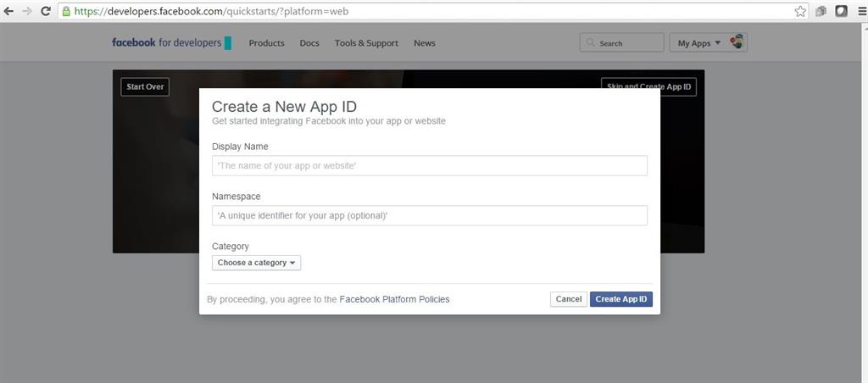868x383 pixels.
Task: Go to the facebook for developers home logo
Action: point(171,42)
